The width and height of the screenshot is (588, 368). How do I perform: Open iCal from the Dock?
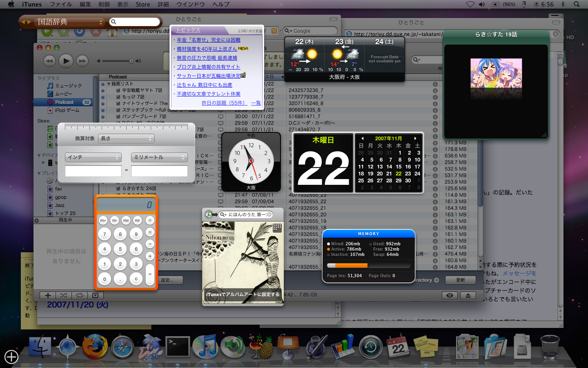(x=398, y=347)
